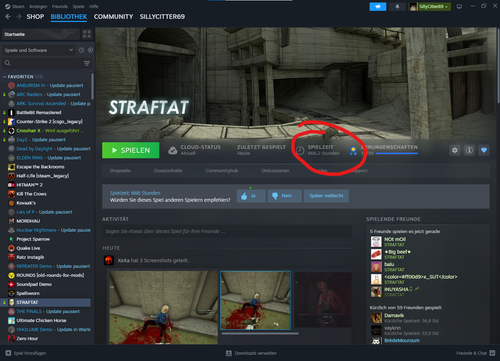The image size is (500, 361).
Task: Open the XeXa user avatar icon
Action: [109, 260]
